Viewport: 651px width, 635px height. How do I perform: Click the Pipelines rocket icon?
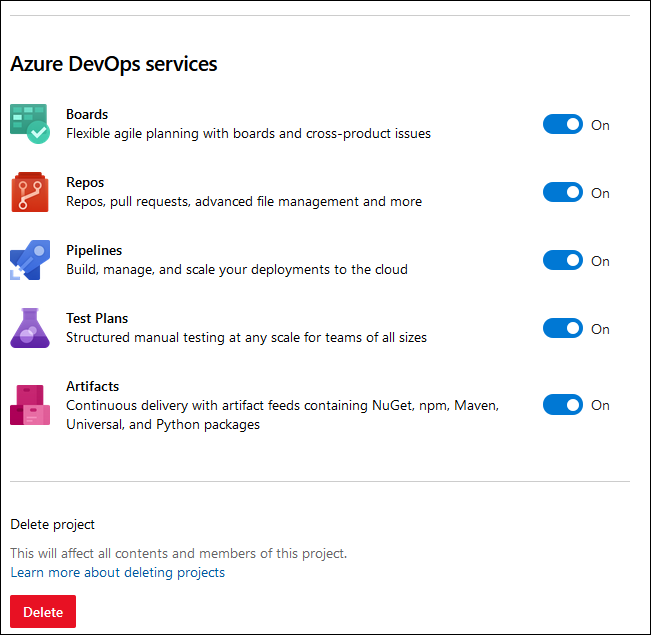pyautogui.click(x=30, y=260)
